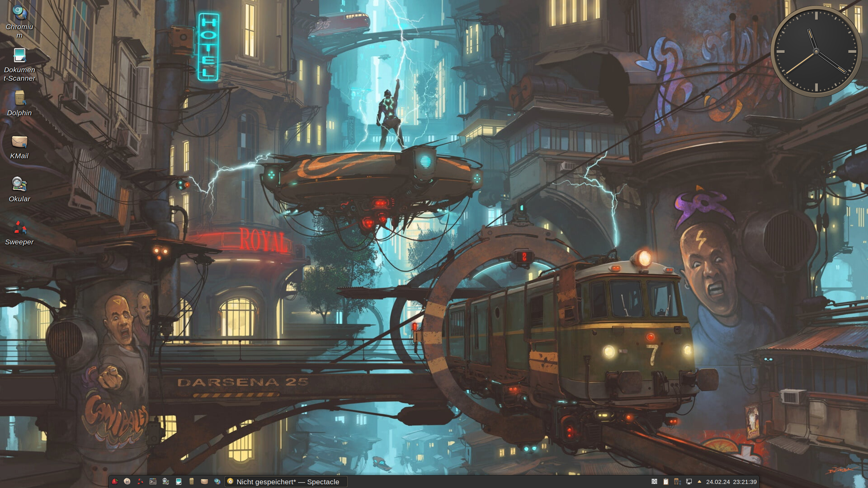Open the speaker volume tray icon

677,482
